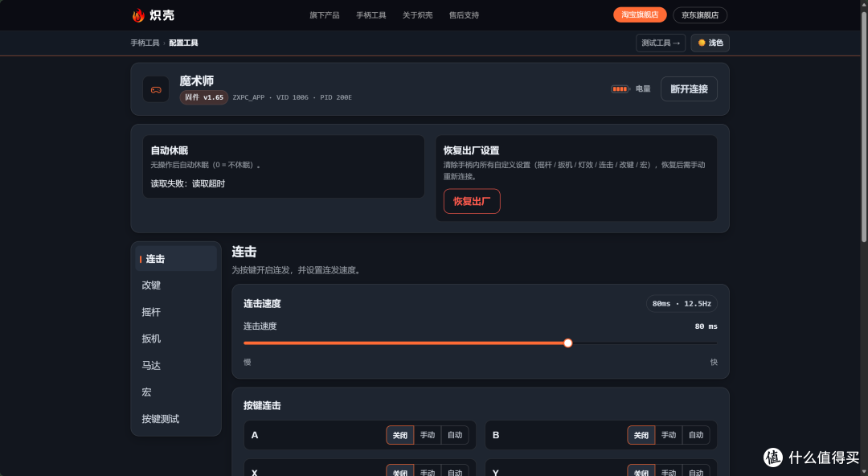Click the 读取失败：读取超时 status text
868x476 pixels.
(x=187, y=183)
